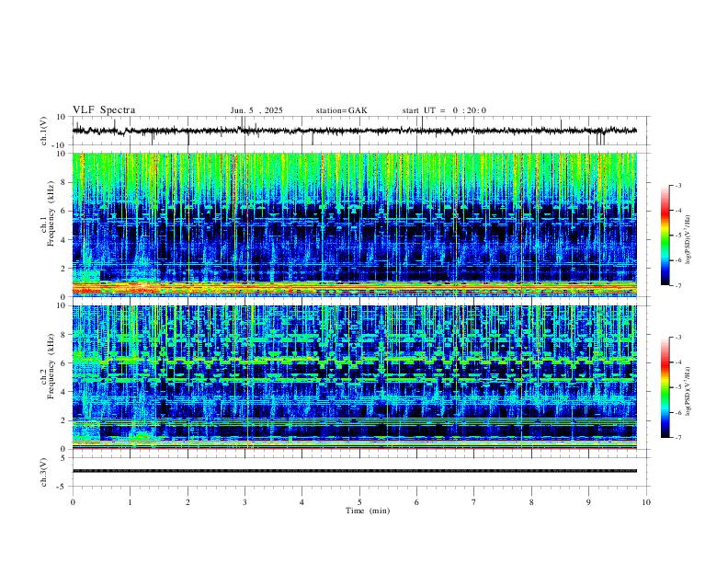728x563 pixels.
Task: Click the "-5" label on ch.2 colorbar
Action: tap(678, 387)
